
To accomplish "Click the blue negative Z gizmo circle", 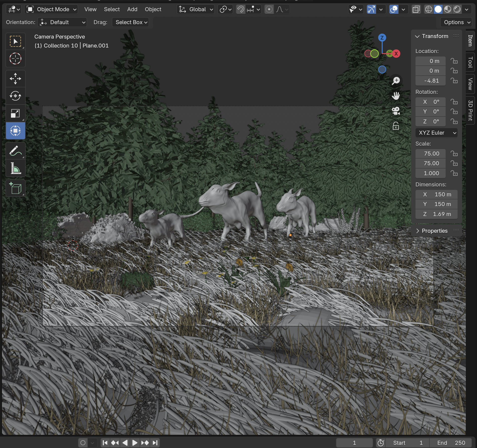I will click(382, 69).
